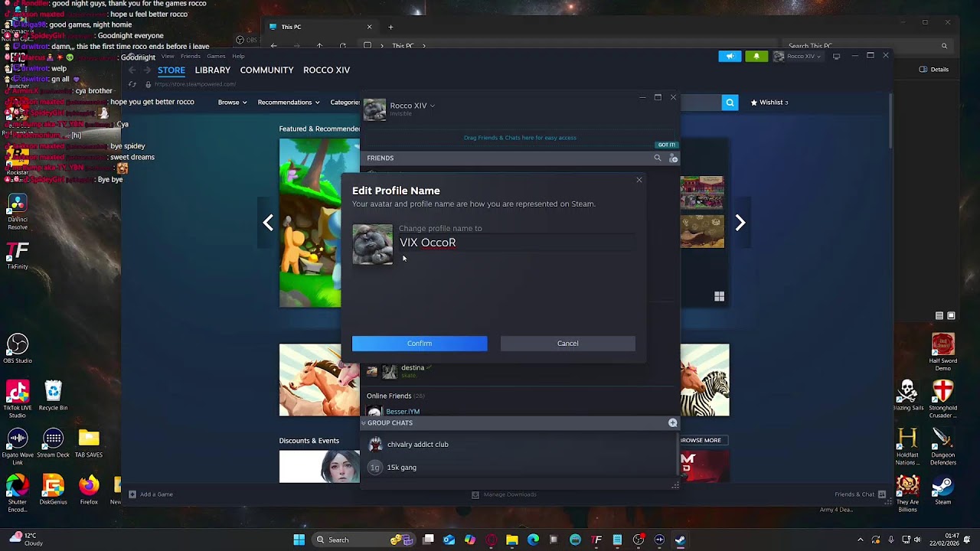
Task: Expand the store Recommendations dropdown
Action: [x=289, y=103]
